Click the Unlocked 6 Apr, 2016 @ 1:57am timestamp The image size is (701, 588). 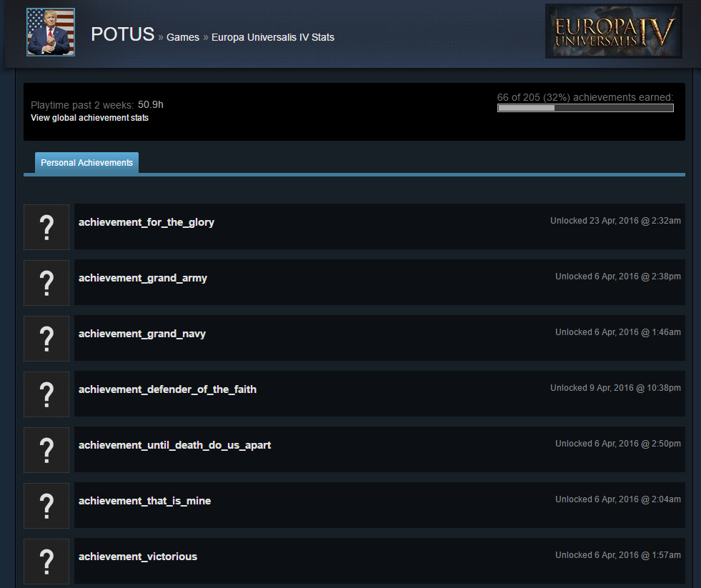pyautogui.click(x=618, y=554)
